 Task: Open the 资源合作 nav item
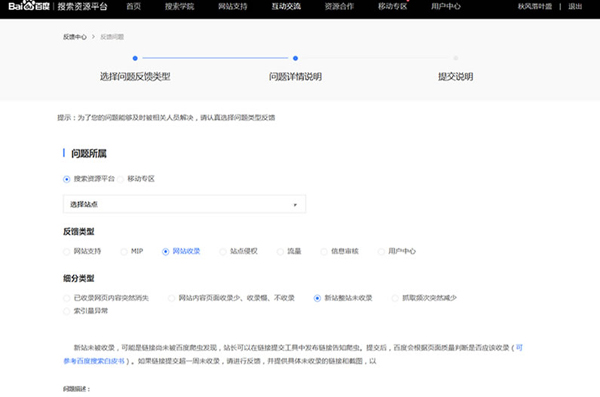tap(339, 6)
